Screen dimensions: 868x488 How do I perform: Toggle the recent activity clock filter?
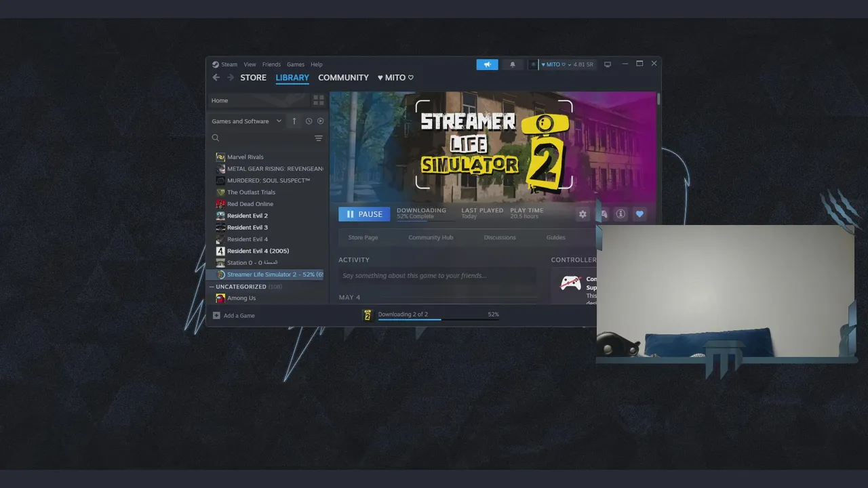click(x=309, y=121)
